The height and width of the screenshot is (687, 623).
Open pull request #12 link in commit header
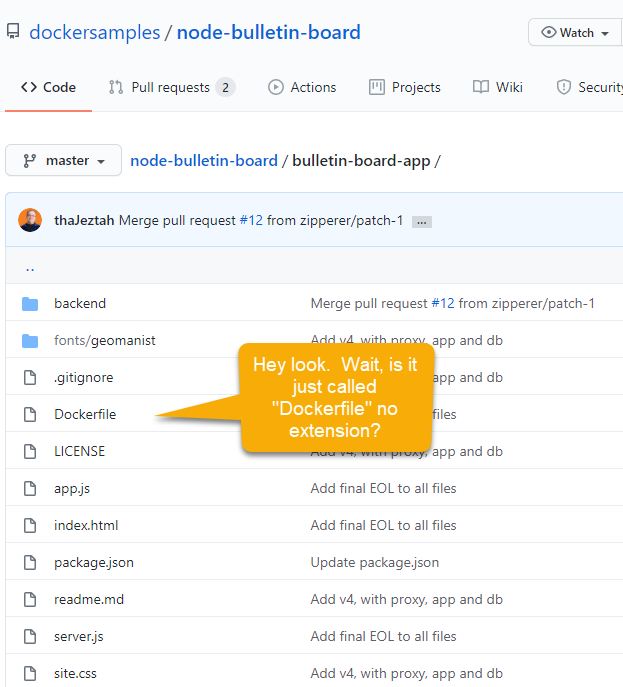(x=251, y=220)
